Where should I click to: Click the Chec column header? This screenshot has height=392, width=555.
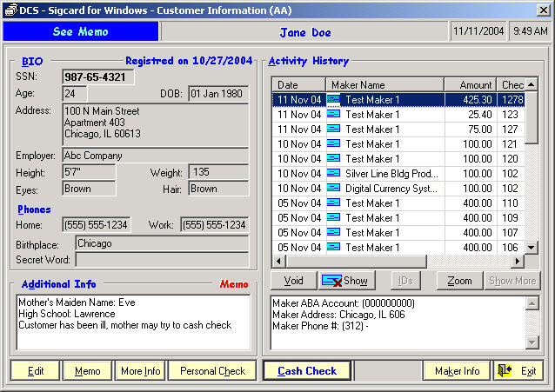(511, 85)
